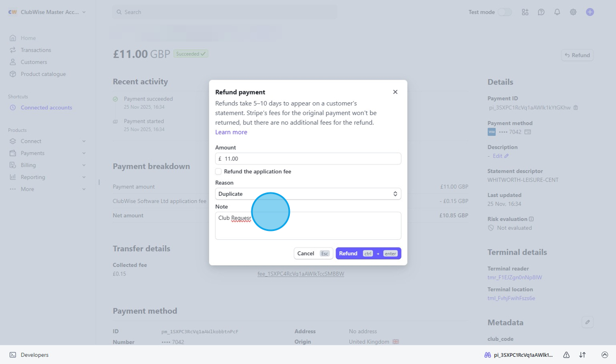Image resolution: width=616 pixels, height=364 pixels.
Task: Open the help question-mark icon
Action: tap(541, 12)
